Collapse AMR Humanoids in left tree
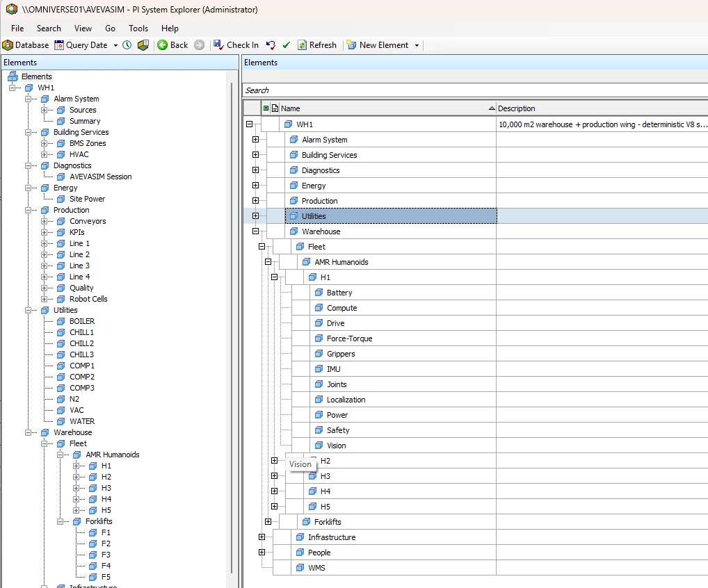Image resolution: width=708 pixels, height=588 pixels. tap(60, 455)
